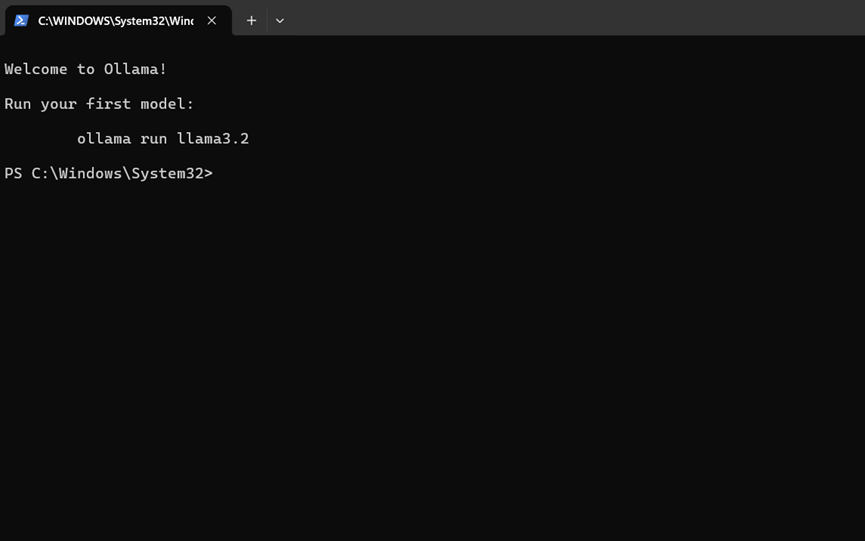Click the 'Welcome to Ollama!' text line
The image size is (865, 541).
coord(86,69)
